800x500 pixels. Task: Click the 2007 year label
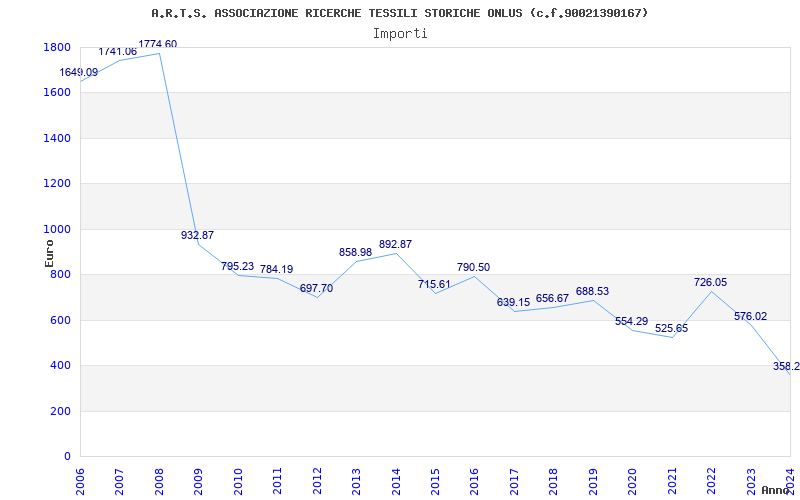point(119,482)
